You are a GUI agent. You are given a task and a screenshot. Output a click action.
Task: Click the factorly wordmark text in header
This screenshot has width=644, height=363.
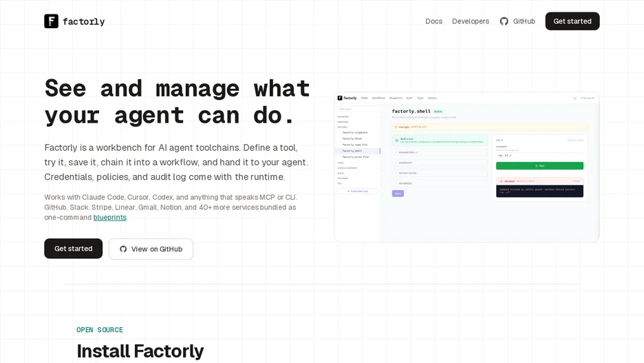tap(84, 21)
